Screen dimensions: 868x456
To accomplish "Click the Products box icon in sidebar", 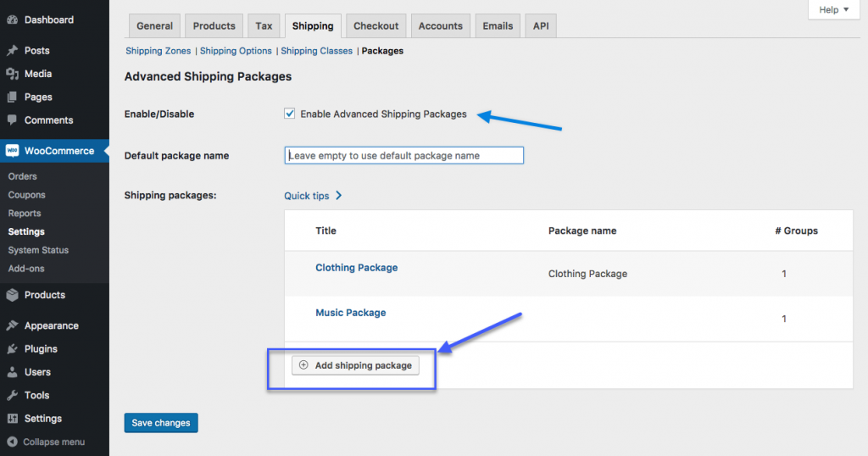I will [12, 295].
